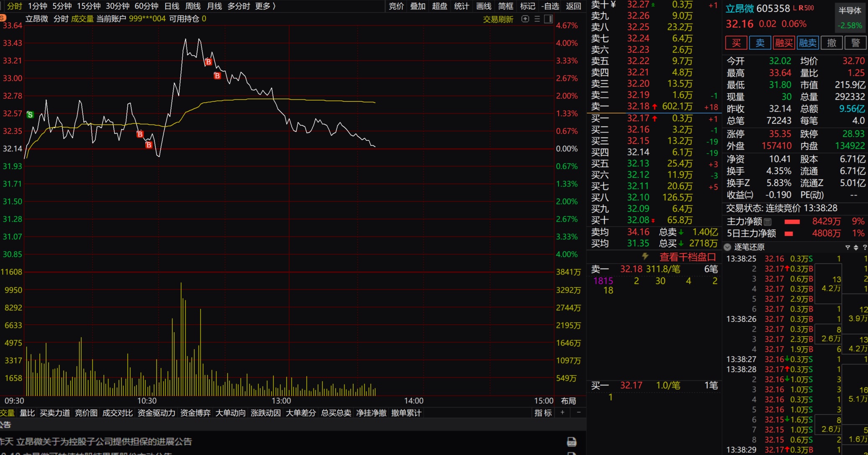Open the PDF icon for the 担保 announcement
The width and height of the screenshot is (868, 455).
click(571, 442)
